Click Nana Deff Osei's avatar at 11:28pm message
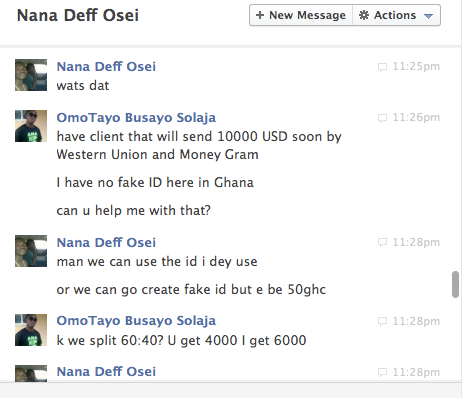 pos(31,251)
